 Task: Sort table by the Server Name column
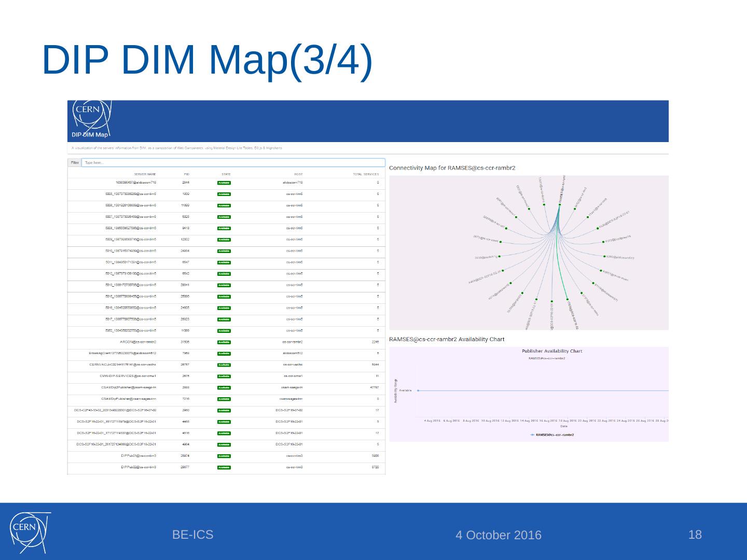tap(145, 174)
